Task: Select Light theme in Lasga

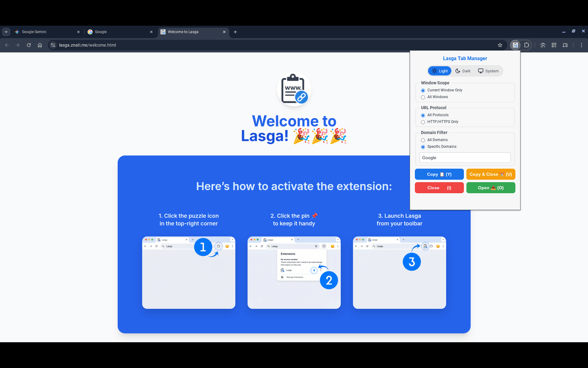Action: point(440,71)
